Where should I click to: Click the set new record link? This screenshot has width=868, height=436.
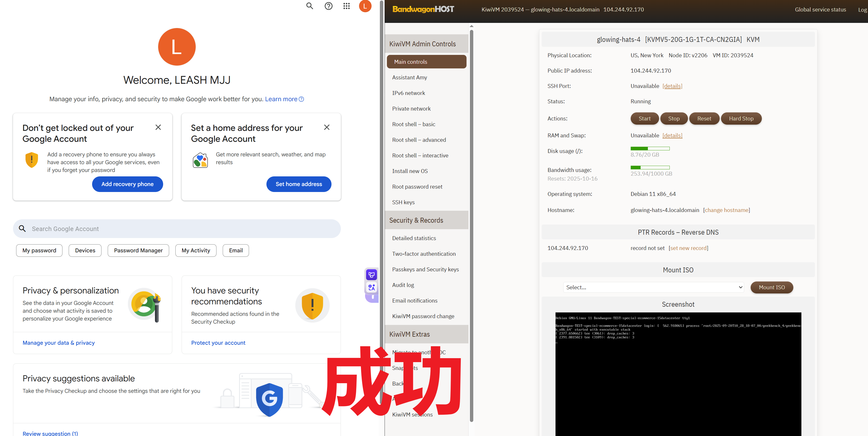point(688,248)
